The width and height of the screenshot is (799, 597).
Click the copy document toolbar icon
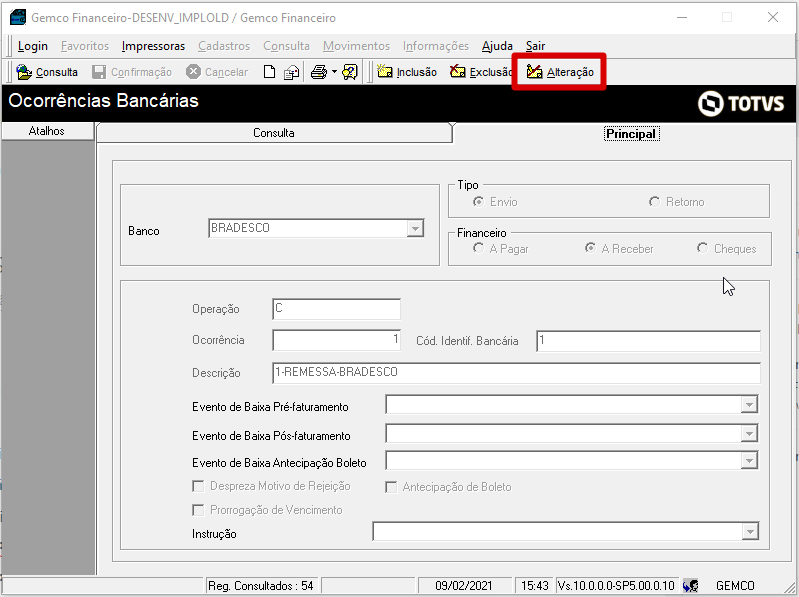coord(291,72)
